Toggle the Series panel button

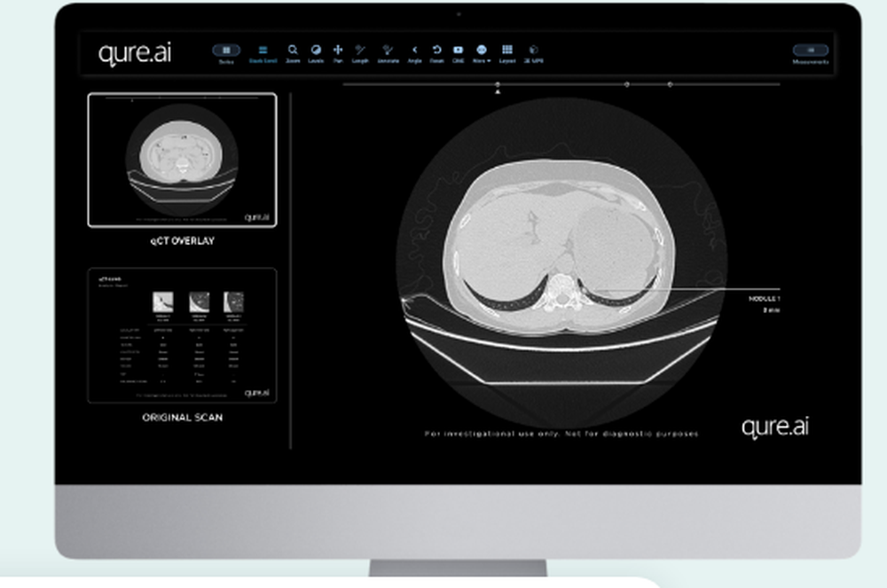coord(226,51)
